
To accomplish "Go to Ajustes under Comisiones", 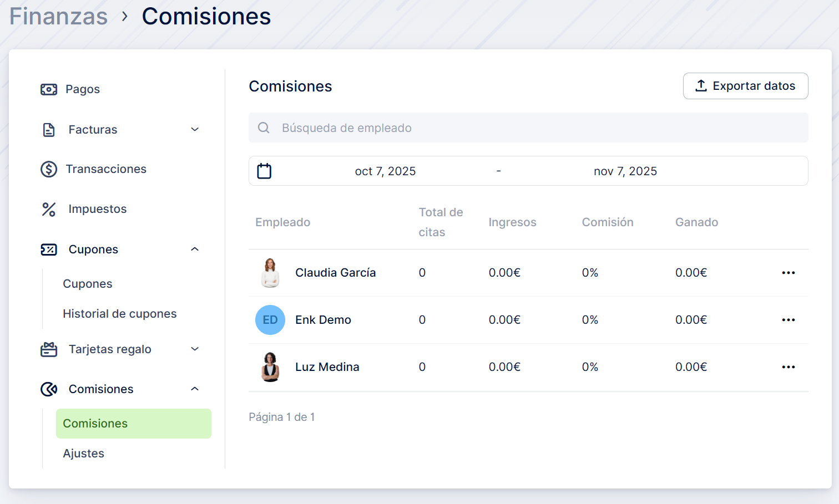I will pos(84,454).
